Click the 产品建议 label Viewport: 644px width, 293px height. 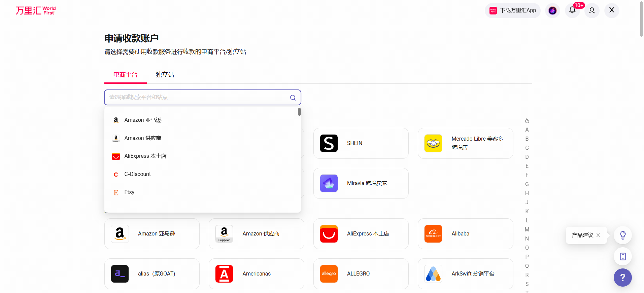tap(582, 235)
